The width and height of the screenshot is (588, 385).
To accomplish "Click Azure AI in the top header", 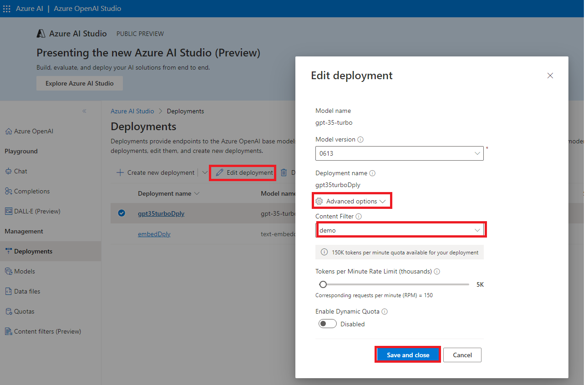I will point(30,9).
